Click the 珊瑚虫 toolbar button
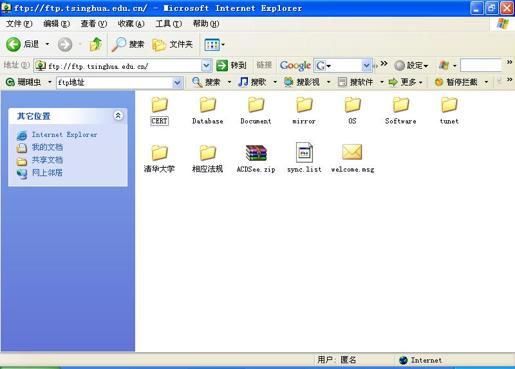 (x=23, y=82)
